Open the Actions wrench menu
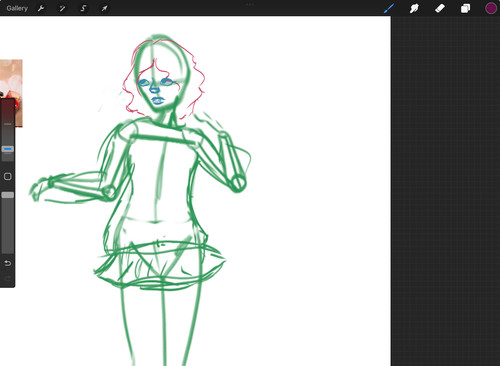Screen dimensions: 500x366 point(41,8)
